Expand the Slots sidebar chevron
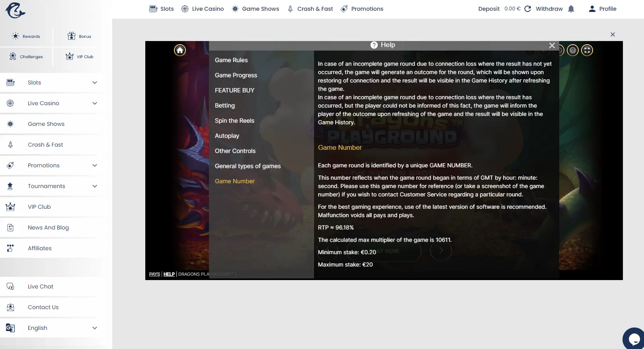Viewport: 644px width, 349px height. coord(95,82)
